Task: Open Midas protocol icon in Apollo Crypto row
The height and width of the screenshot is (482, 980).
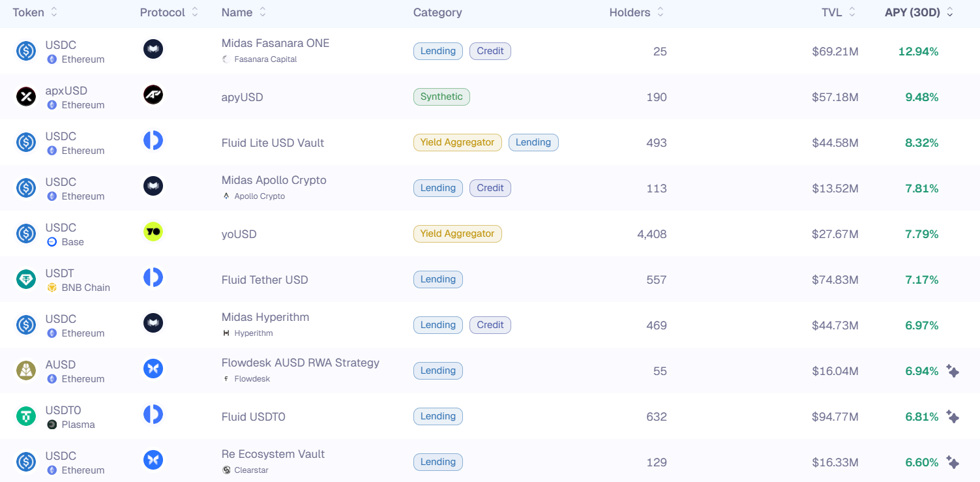Action: coord(153,186)
